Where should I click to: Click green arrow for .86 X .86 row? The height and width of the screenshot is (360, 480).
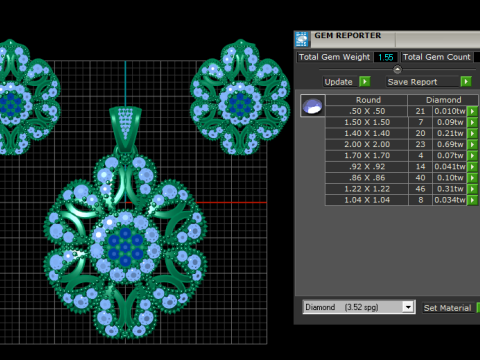click(x=472, y=178)
